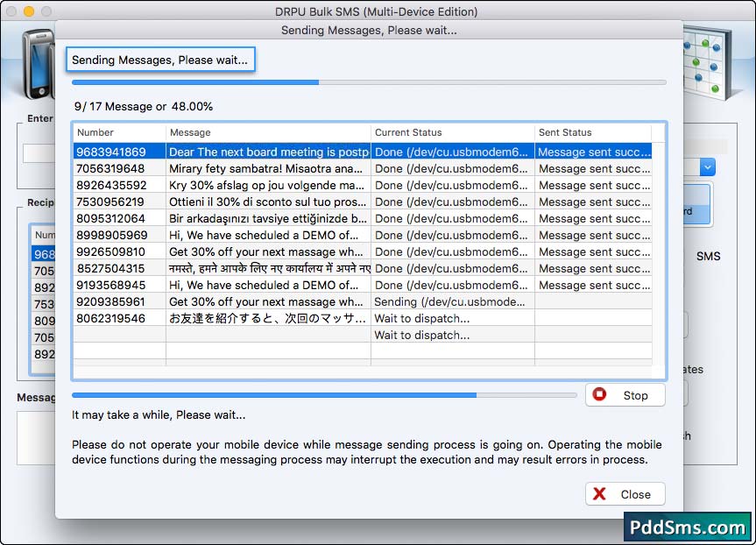This screenshot has width=756, height=545.
Task: Click the Close button in the sending dialog
Action: pyautogui.click(x=625, y=494)
